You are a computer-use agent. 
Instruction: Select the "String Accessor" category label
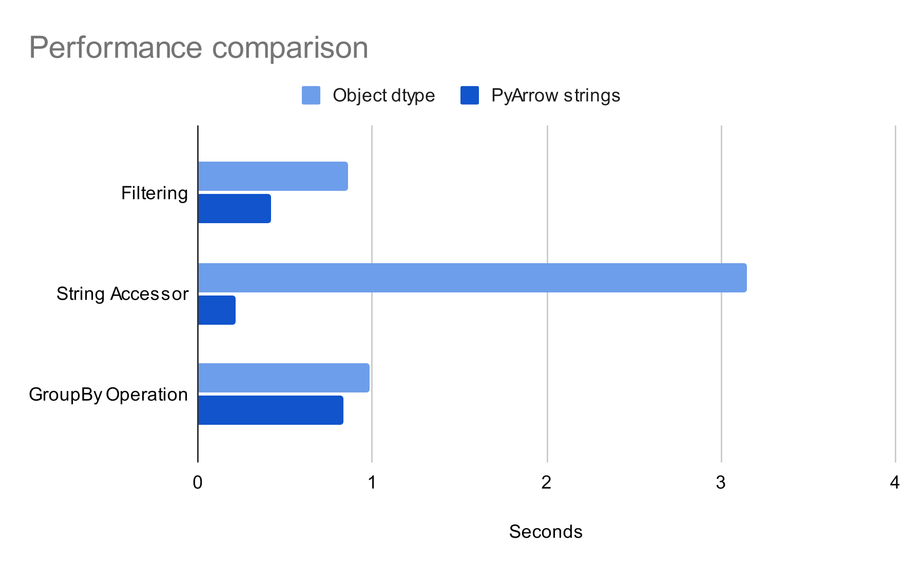coord(123,294)
